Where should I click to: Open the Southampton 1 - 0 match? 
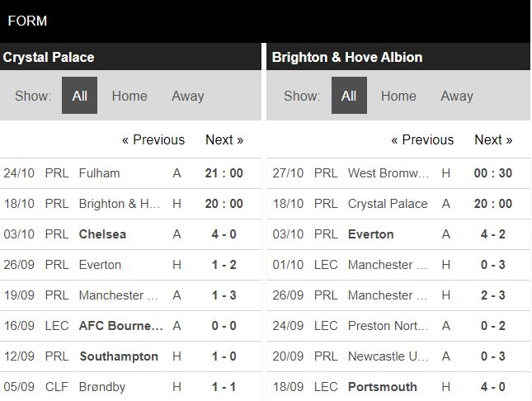point(130,356)
